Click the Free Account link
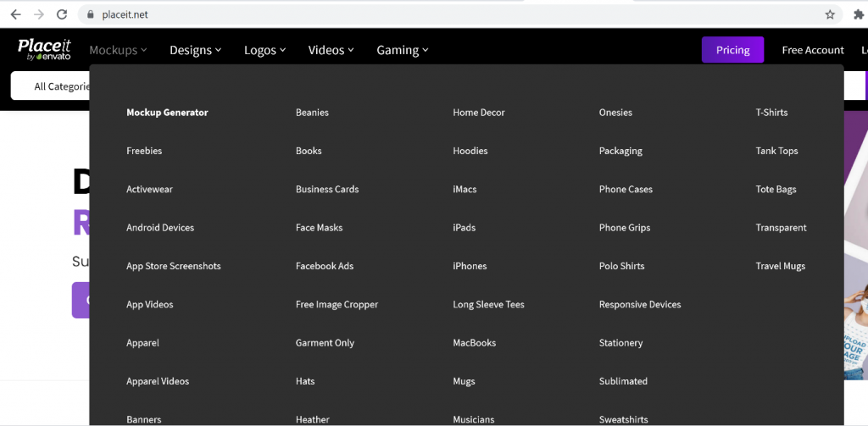Screen dimensions: 868x426 (813, 50)
